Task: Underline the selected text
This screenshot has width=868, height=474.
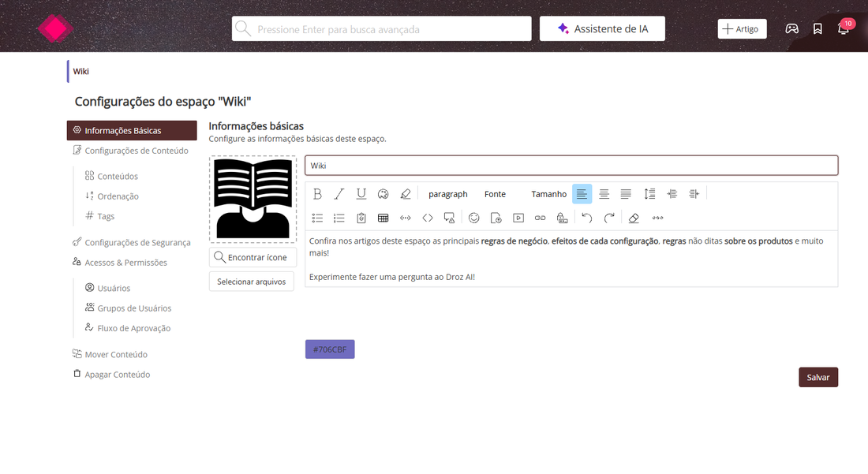Action: point(361,194)
